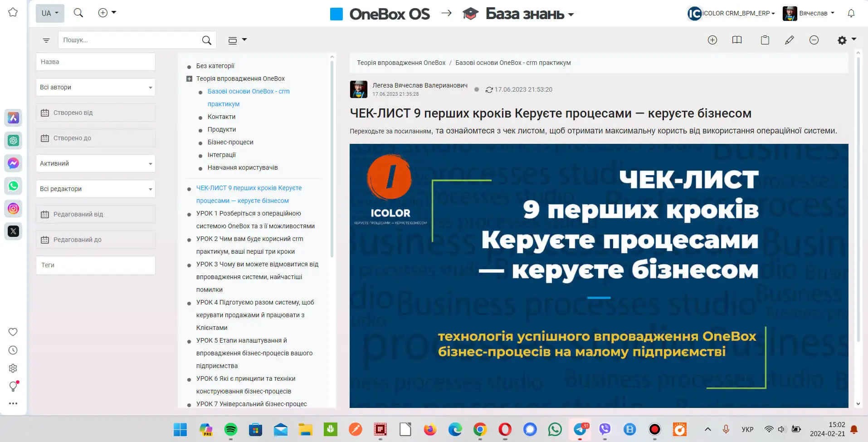Screen dimensions: 868x442
Task: Select the Продукти category
Action: (221, 129)
